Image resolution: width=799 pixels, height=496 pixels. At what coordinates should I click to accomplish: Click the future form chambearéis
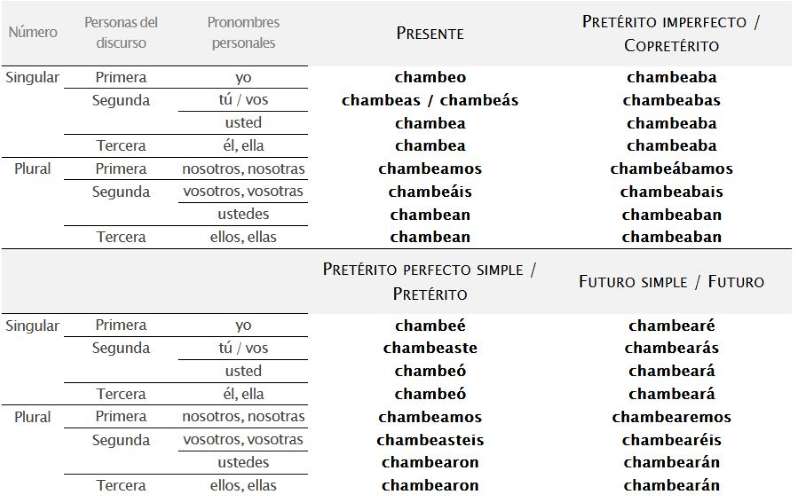pyautogui.click(x=671, y=440)
